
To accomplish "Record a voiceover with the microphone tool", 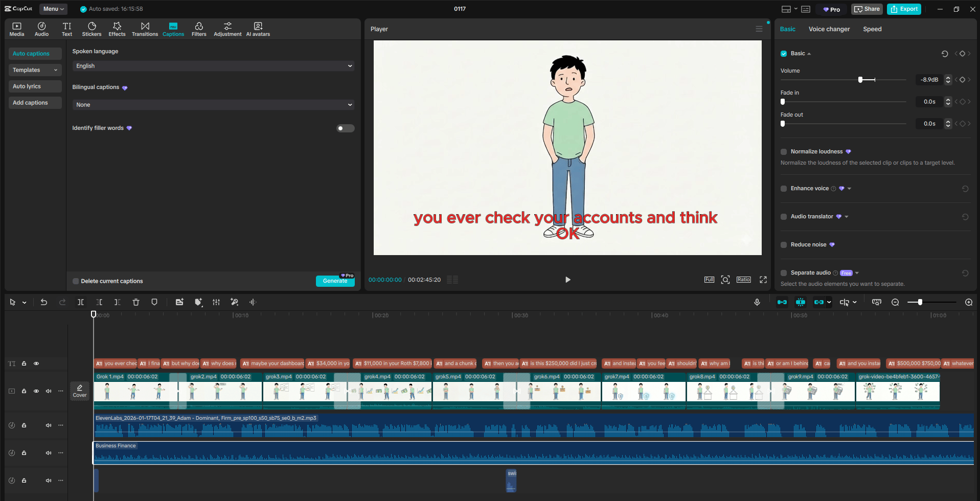I will click(x=757, y=302).
